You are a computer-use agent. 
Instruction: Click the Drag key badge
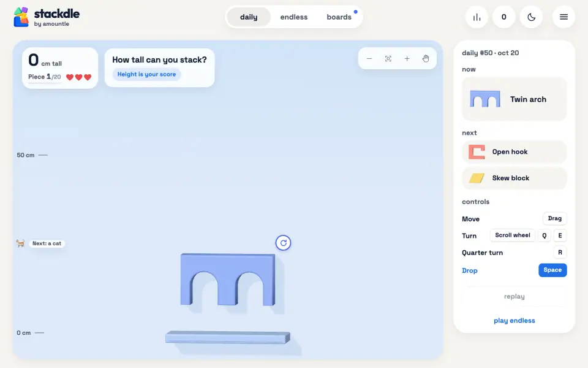[x=555, y=218]
